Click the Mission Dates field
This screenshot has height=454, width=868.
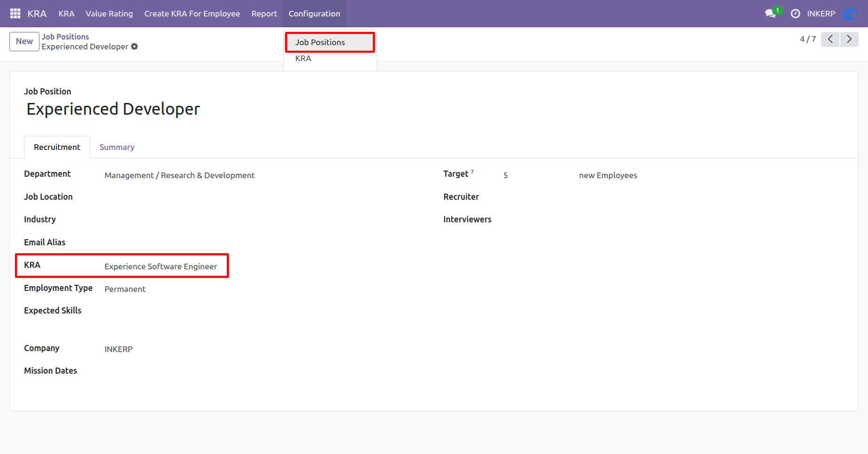(260, 371)
